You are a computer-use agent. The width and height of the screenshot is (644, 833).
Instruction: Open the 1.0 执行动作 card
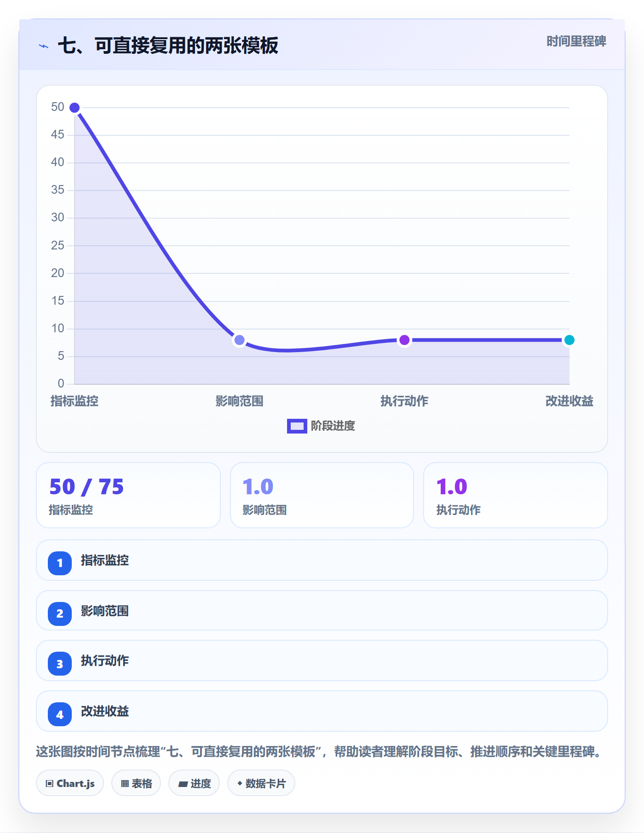click(x=516, y=495)
